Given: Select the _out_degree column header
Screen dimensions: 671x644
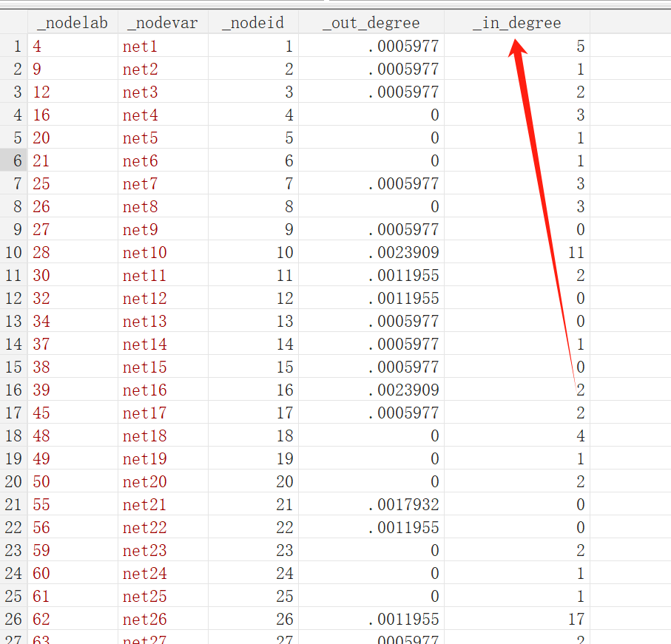Looking at the screenshot, I should point(371,23).
